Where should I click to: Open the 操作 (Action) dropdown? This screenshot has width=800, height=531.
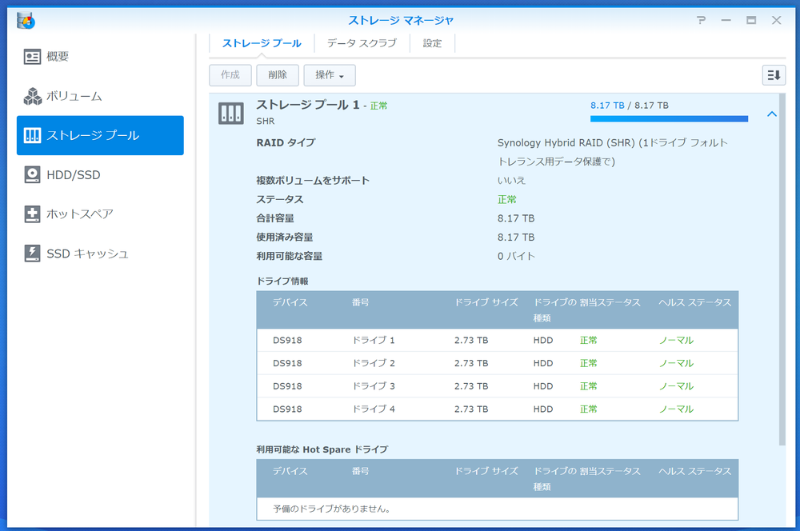tap(329, 75)
